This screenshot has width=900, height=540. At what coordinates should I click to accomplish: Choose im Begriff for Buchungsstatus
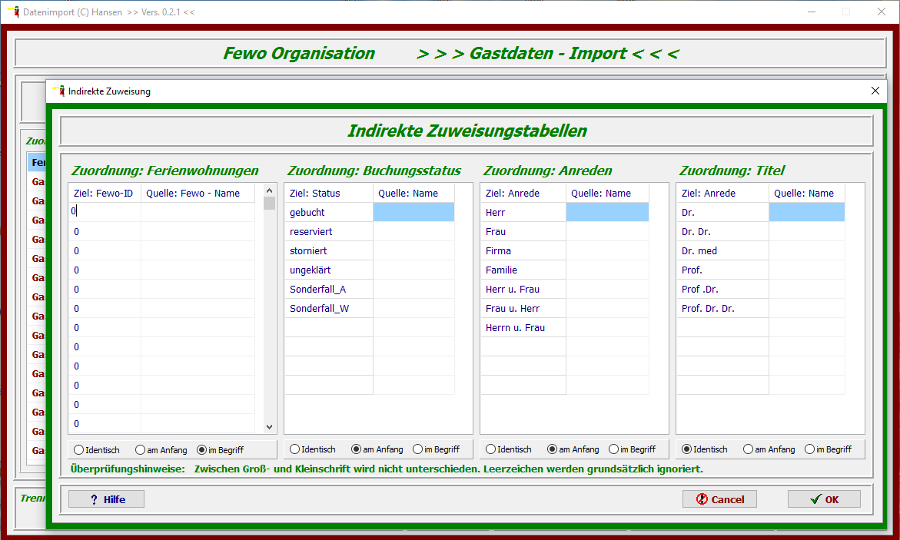tap(417, 450)
